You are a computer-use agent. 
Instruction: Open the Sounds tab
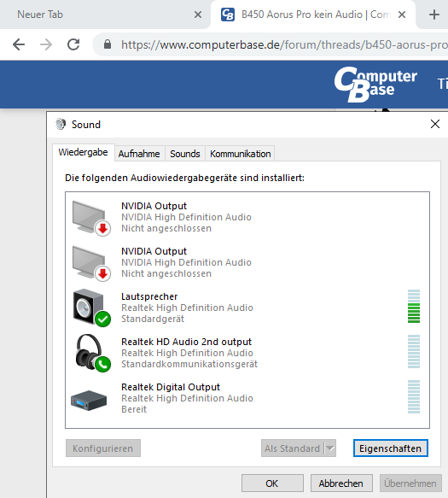(185, 154)
